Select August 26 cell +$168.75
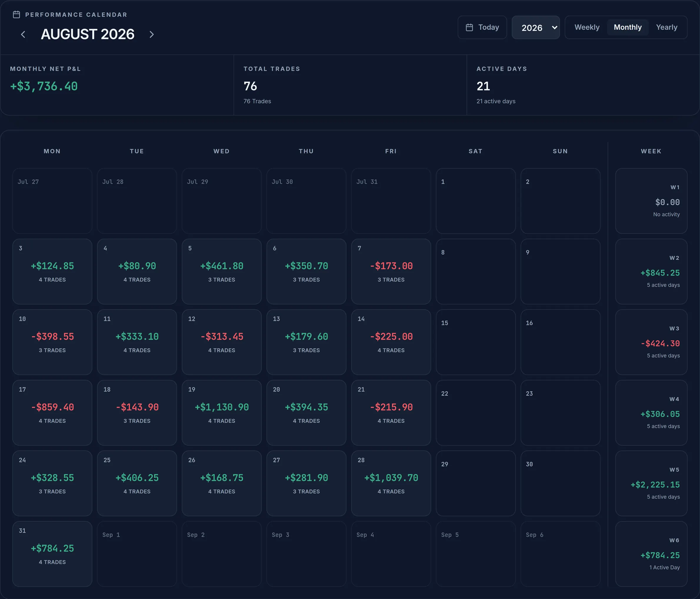700x599 pixels. 222,483
